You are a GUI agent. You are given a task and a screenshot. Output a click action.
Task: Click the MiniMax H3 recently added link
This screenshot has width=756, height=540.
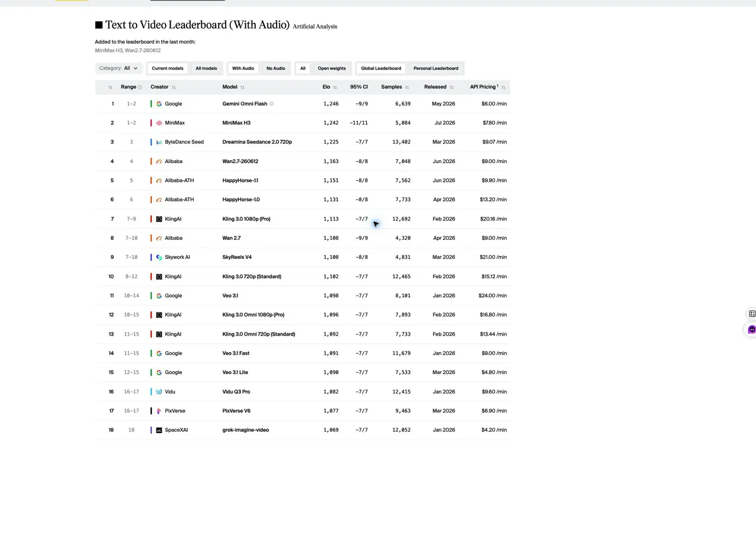(109, 51)
